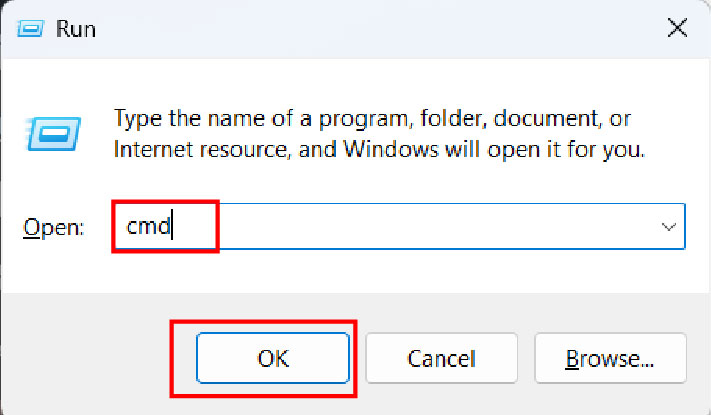Click the gray footer left of OK

pos(90,357)
